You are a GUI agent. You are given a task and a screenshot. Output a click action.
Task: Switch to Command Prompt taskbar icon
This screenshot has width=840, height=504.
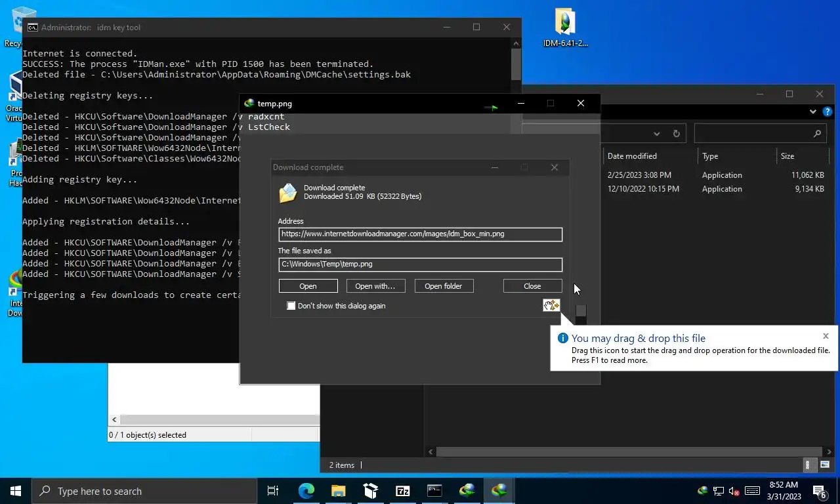434,491
